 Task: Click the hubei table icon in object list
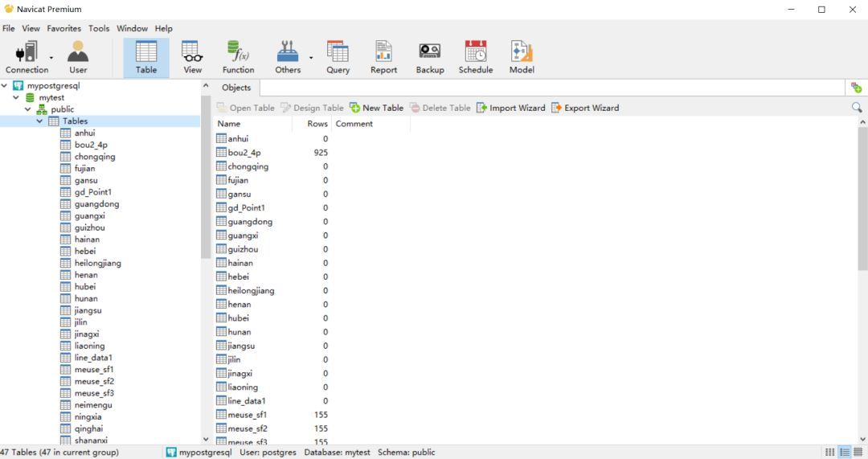[x=222, y=318]
